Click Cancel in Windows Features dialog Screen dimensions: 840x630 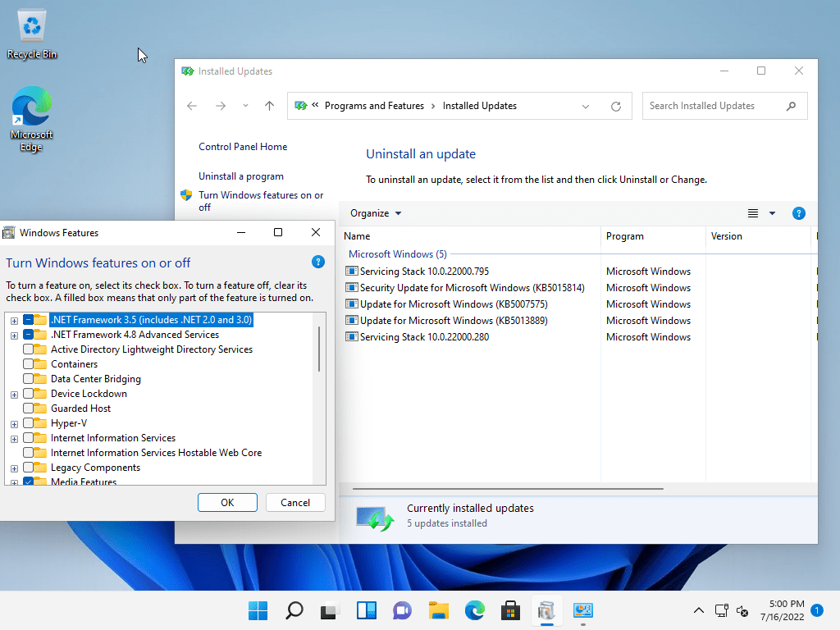click(x=295, y=503)
